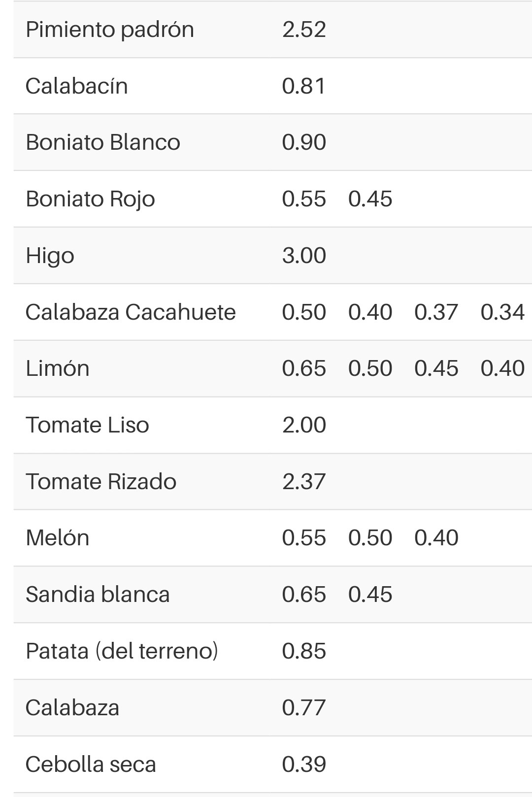Select Cebolla seca product name
532x797 pixels.
(91, 764)
